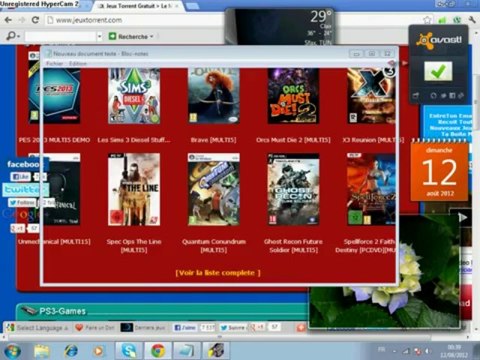Click the J'aime button in bottom bar

point(185,328)
